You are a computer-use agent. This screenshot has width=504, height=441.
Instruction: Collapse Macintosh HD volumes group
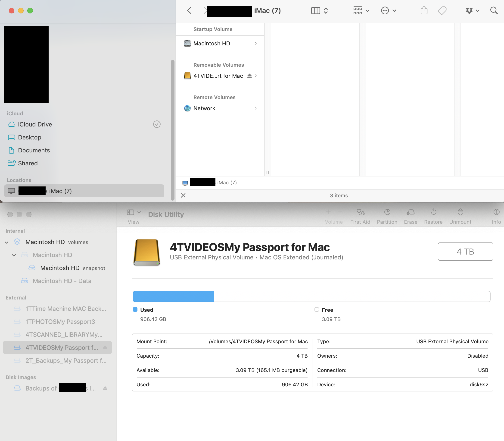pyautogui.click(x=7, y=242)
